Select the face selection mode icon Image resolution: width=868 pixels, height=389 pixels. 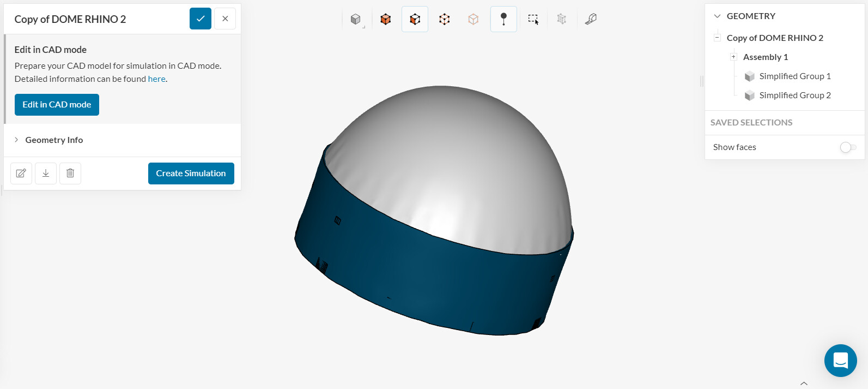415,20
